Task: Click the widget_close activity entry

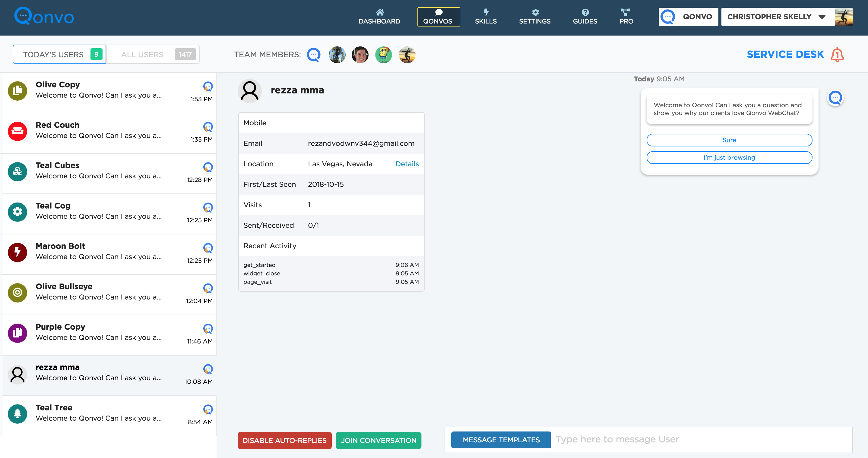Action: 331,273
